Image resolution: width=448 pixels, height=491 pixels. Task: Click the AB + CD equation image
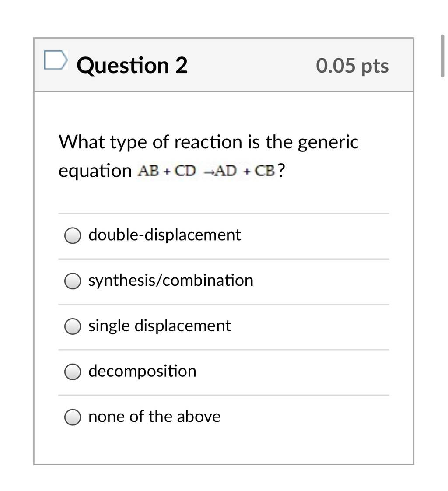206,171
